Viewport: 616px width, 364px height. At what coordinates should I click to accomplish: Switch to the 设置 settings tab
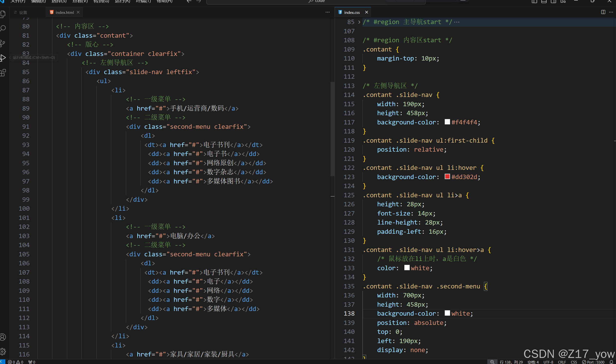pyautogui.click(x=23, y=12)
